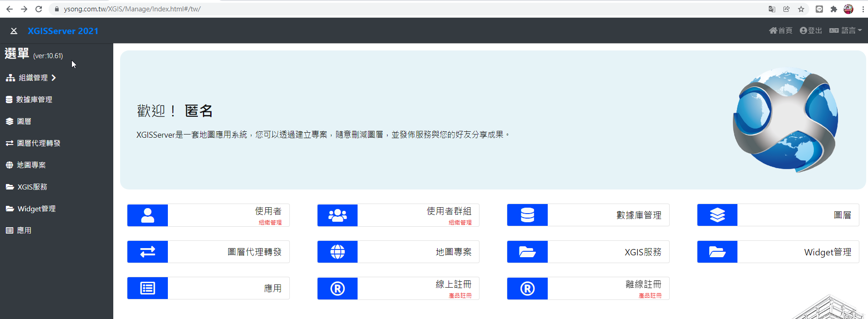Click the 登出 logout link
This screenshot has height=319, width=868.
click(811, 30)
